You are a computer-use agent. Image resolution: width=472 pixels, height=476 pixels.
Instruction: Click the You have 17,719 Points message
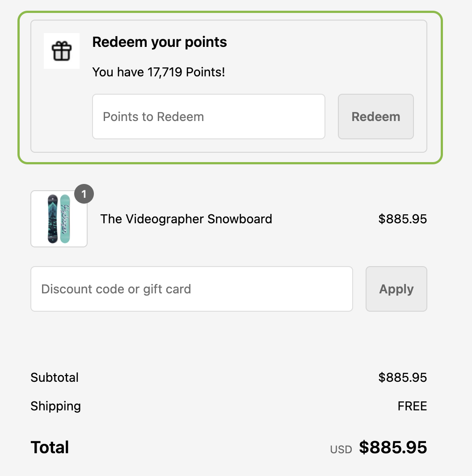pyautogui.click(x=159, y=72)
